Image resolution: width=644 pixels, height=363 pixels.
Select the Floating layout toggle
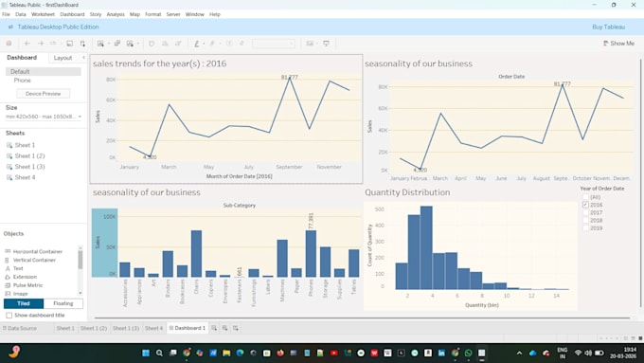pos(63,303)
